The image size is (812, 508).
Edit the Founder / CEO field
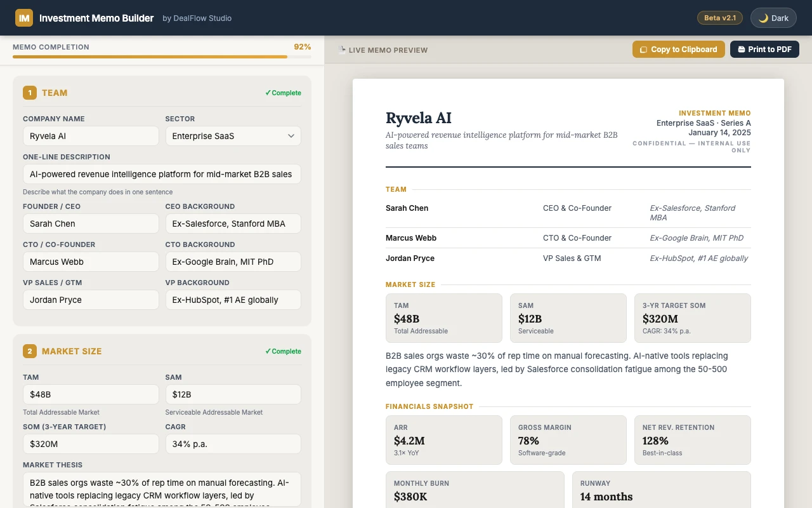91,224
